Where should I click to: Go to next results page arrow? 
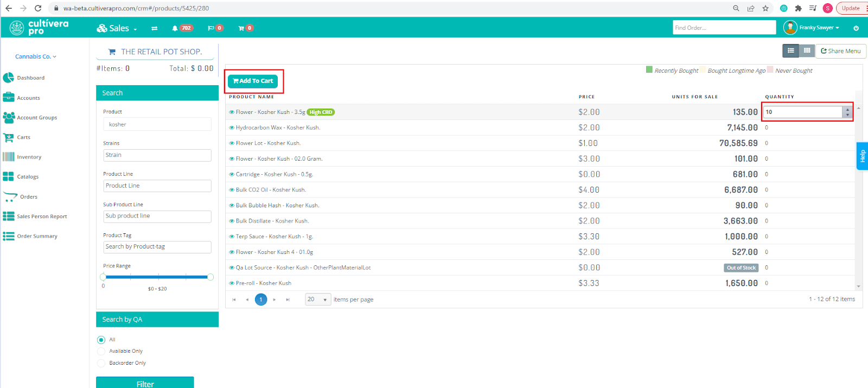point(275,300)
